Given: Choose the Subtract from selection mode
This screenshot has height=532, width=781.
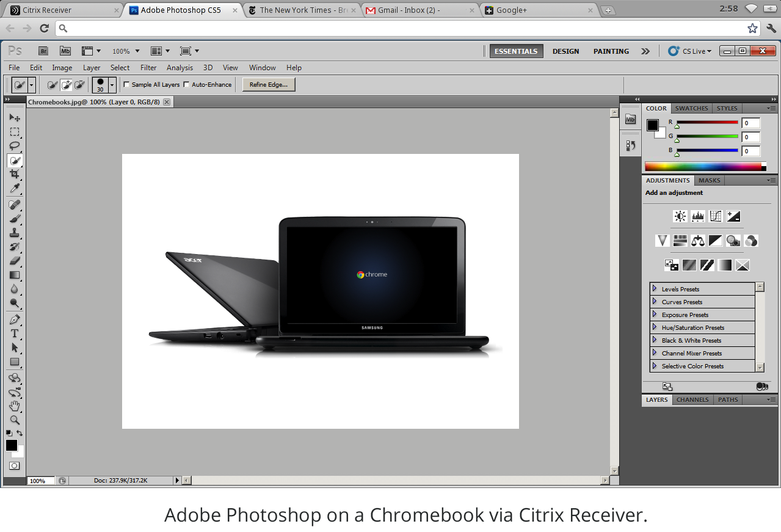Looking at the screenshot, I should tap(79, 85).
